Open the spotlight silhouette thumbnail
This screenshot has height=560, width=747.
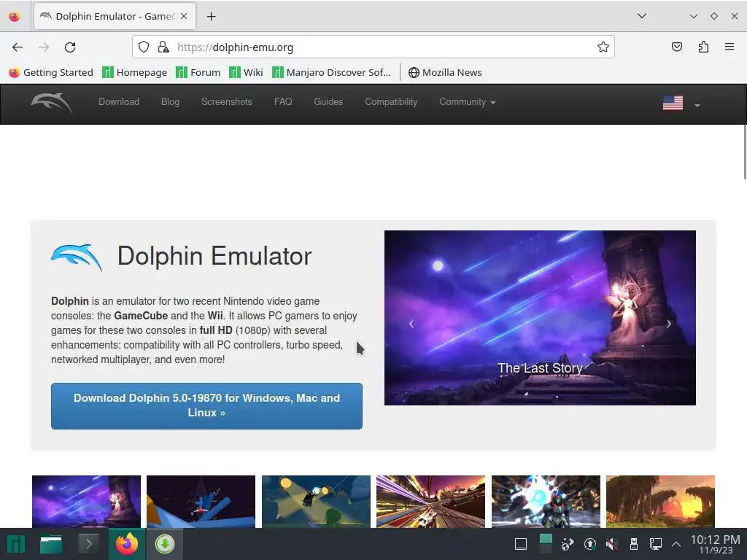(316, 502)
